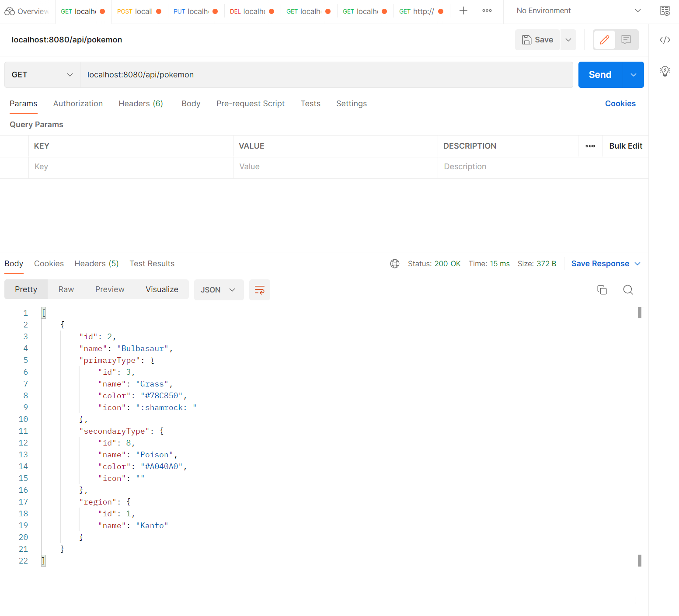Select the Raw response view
Screen dimensions: 679x616
click(x=66, y=289)
